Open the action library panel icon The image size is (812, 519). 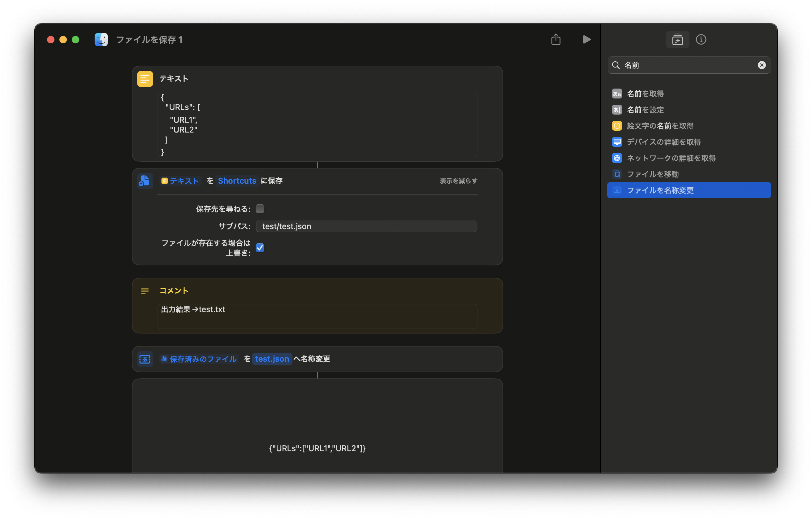(677, 40)
